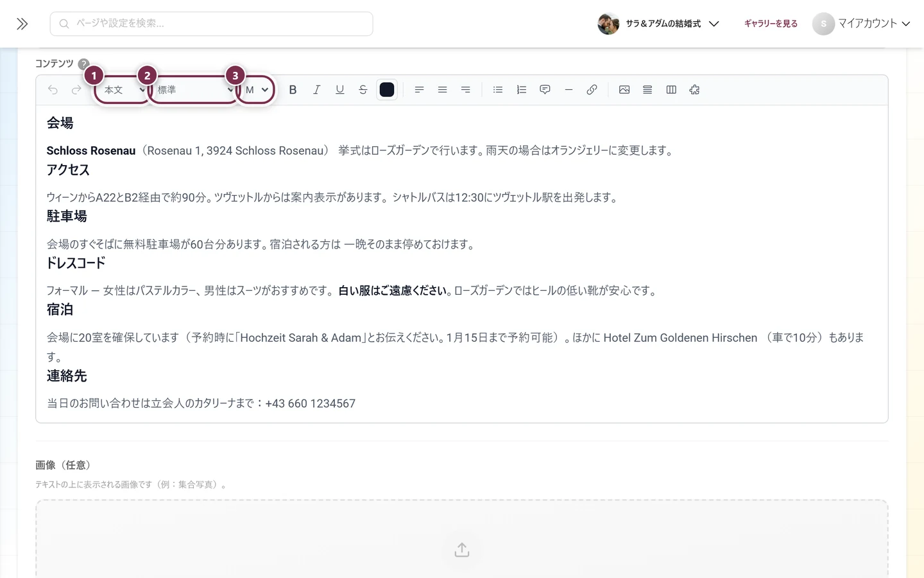The width and height of the screenshot is (924, 578).
Task: Click the 宿泊 heading in the editor
Action: [x=60, y=310]
